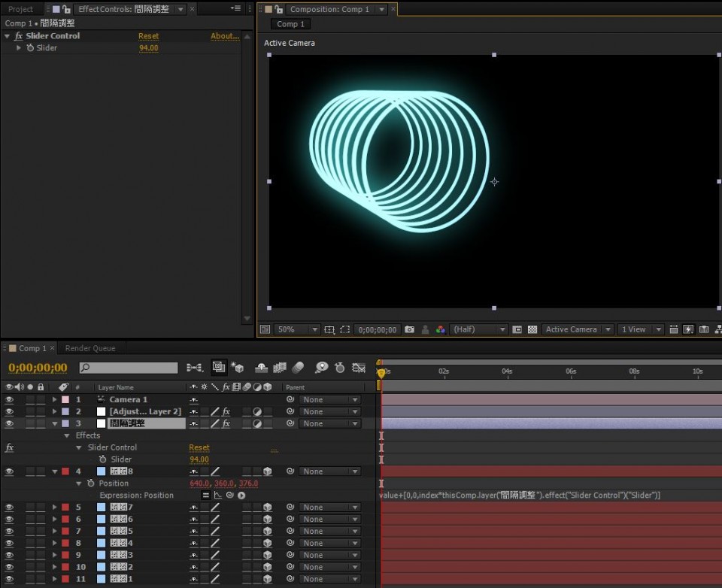Hide the Camera 1 layer
Viewport: 722px width, 588px height.
pos(9,400)
